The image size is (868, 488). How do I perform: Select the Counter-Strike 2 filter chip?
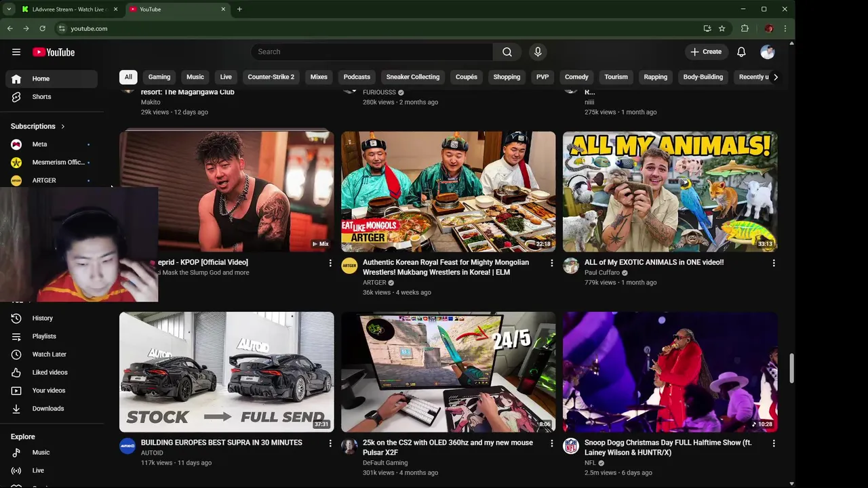[x=271, y=77]
